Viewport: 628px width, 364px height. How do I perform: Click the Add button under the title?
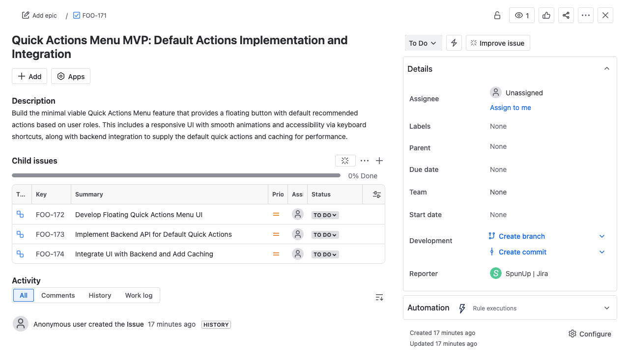click(x=29, y=76)
